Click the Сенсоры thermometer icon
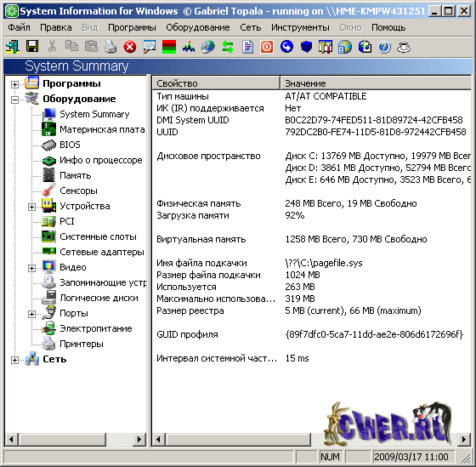 click(x=48, y=191)
